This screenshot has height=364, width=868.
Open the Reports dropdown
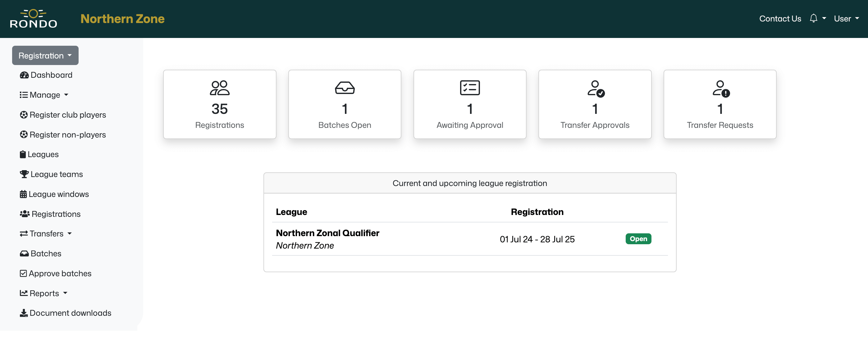tap(44, 293)
